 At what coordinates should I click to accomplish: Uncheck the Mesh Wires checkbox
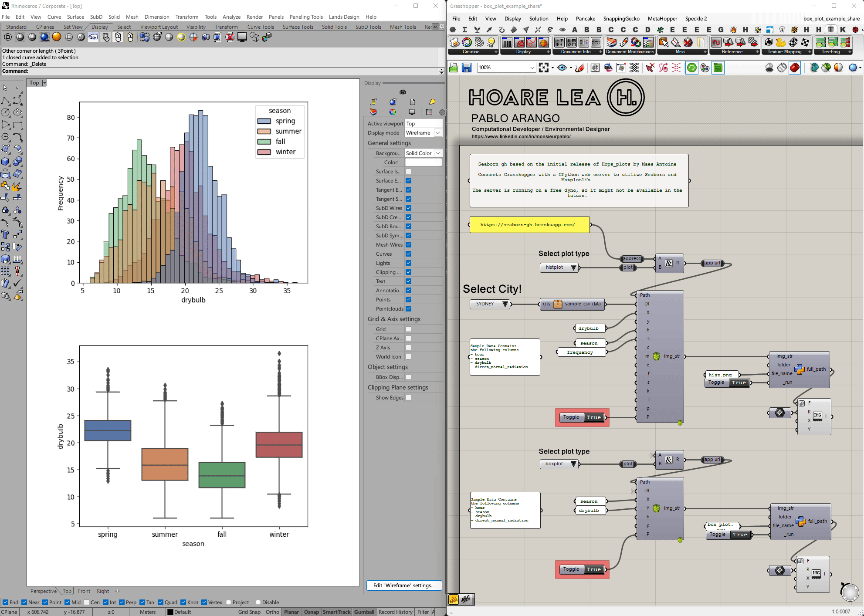click(x=408, y=245)
